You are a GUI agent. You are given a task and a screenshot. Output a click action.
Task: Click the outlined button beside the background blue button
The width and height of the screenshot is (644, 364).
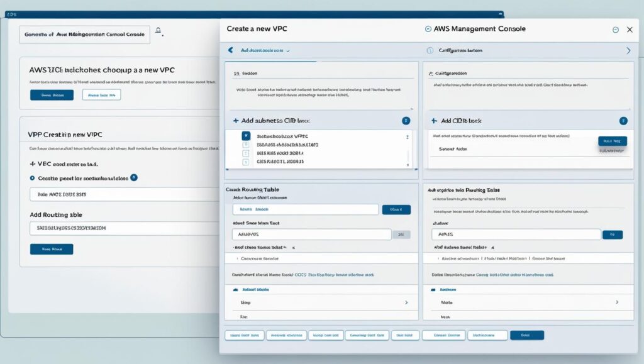pos(101,95)
